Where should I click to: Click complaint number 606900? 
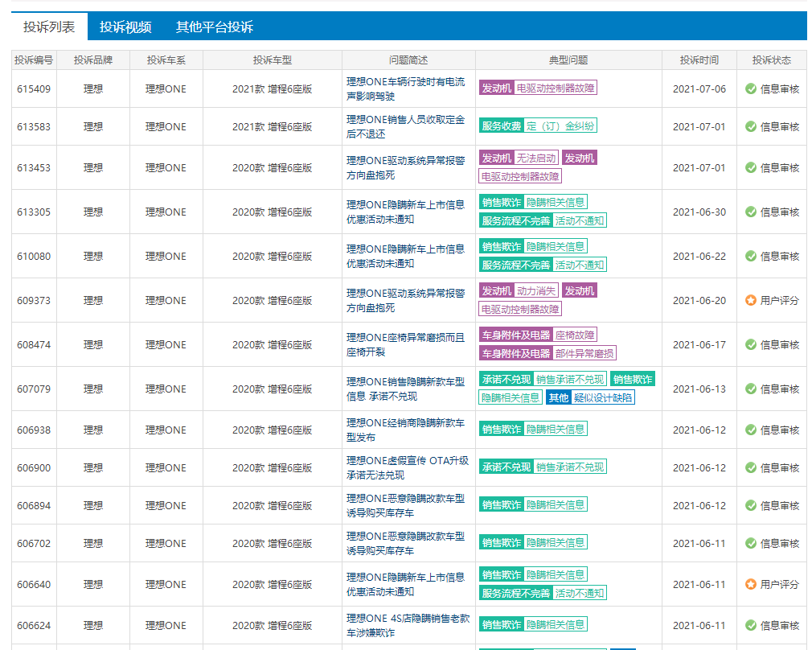(34, 467)
